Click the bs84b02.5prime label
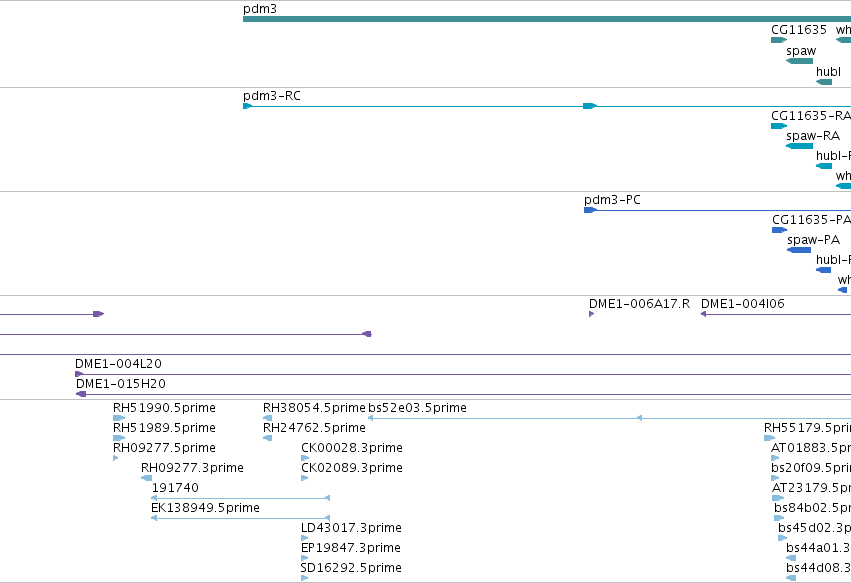The width and height of the screenshot is (851, 583). coord(812,508)
